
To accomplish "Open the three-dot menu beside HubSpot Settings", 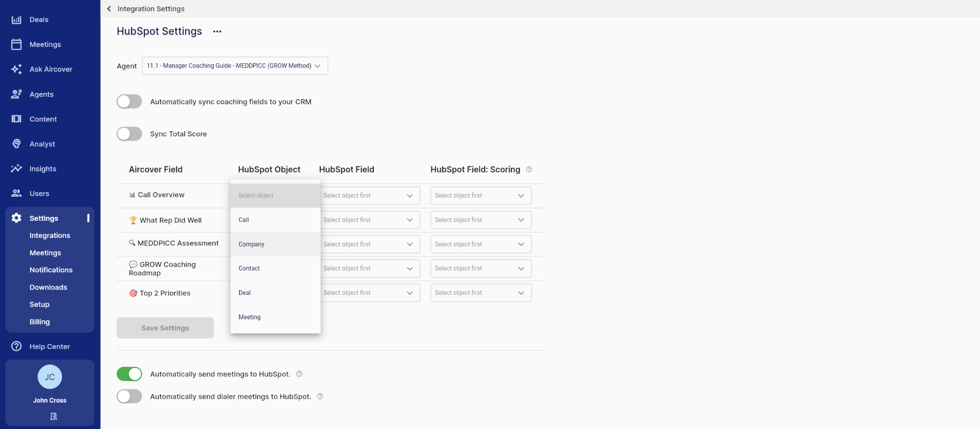I will pos(217,32).
